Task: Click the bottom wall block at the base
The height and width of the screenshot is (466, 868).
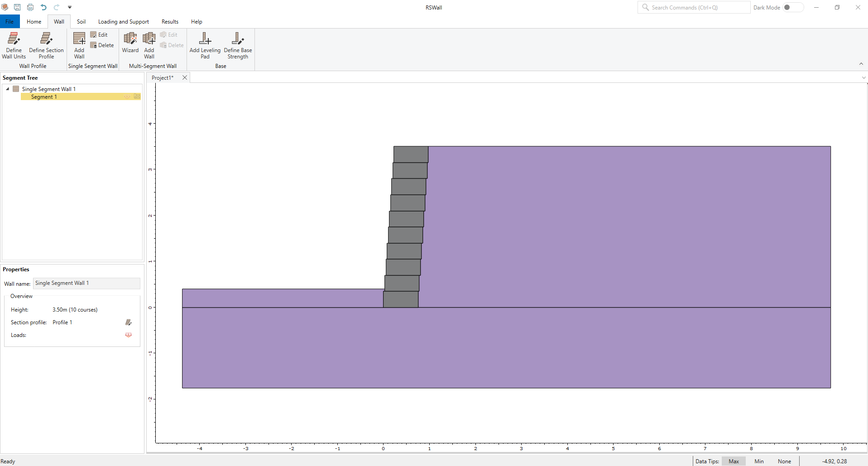Action: click(x=401, y=299)
